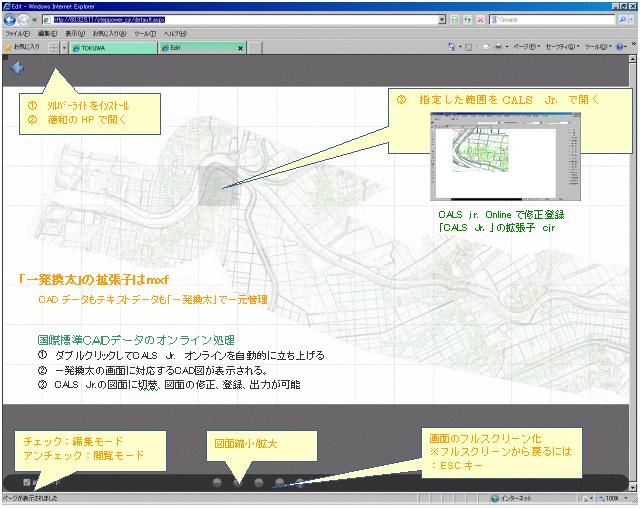Open the お気に入り(A) menu
Screen dimensions: 640x508
[x=109, y=34]
